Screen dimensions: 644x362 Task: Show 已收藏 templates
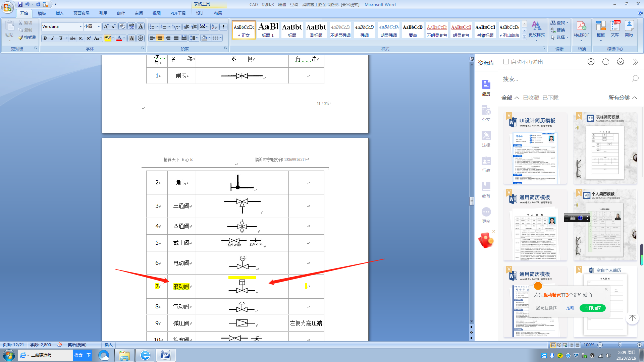[x=531, y=98]
